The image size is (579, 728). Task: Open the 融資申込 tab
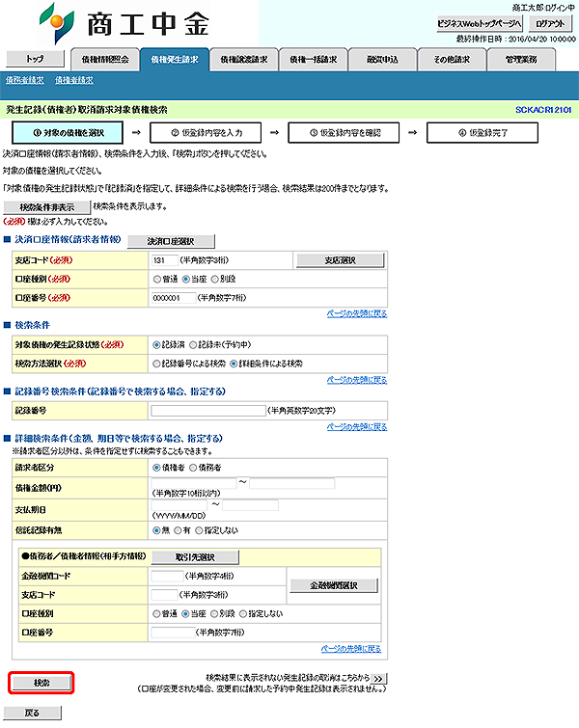click(x=382, y=60)
